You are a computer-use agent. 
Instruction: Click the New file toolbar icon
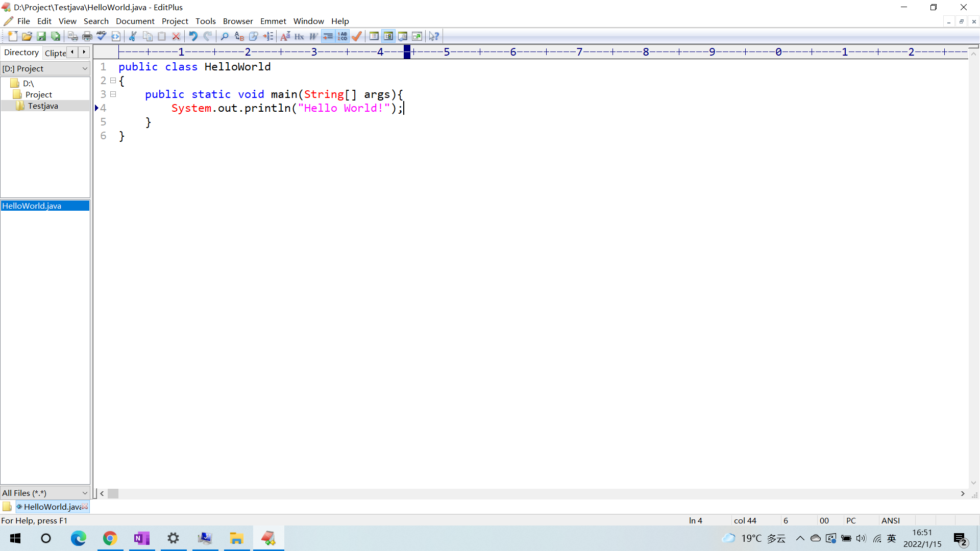[13, 36]
